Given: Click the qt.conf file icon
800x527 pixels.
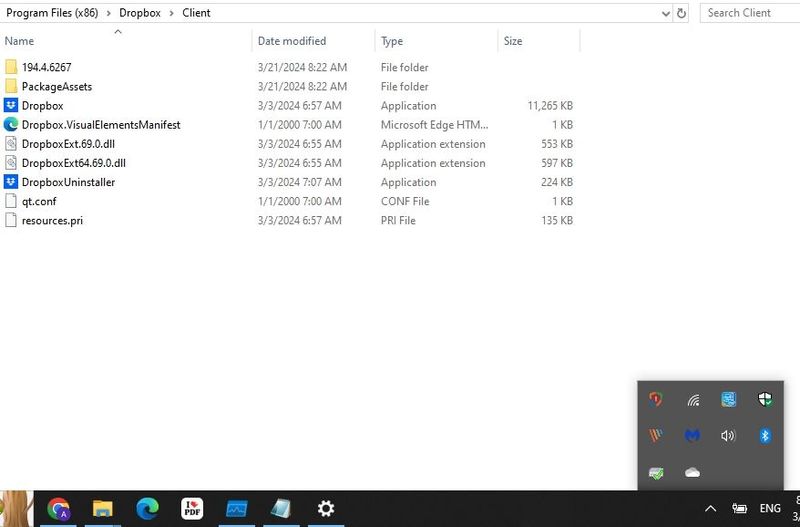Looking at the screenshot, I should pyautogui.click(x=11, y=201).
